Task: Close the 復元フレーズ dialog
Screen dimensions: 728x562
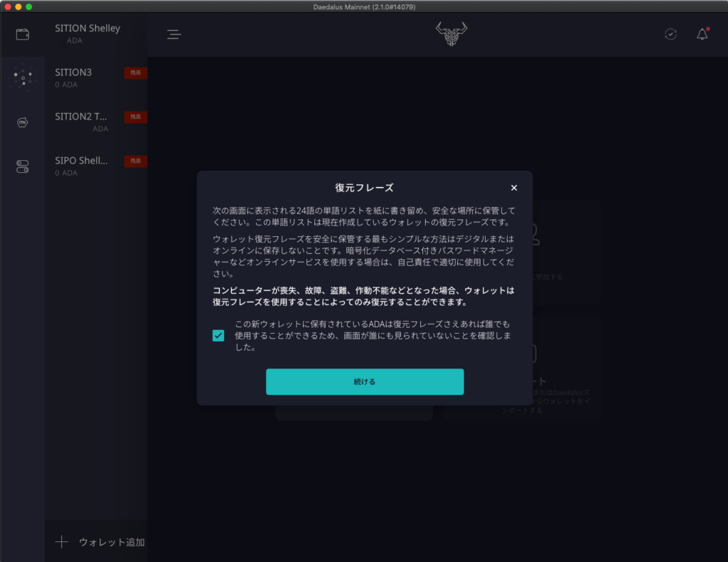Action: pos(514,188)
